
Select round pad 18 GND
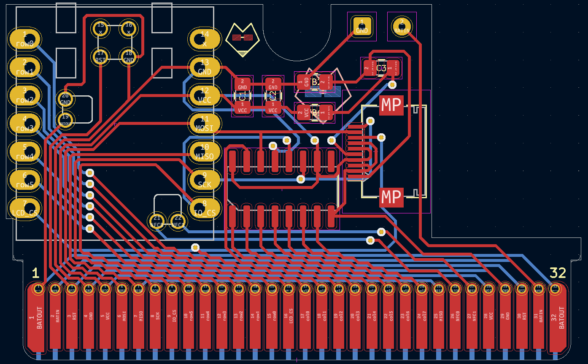[x=129, y=57]
